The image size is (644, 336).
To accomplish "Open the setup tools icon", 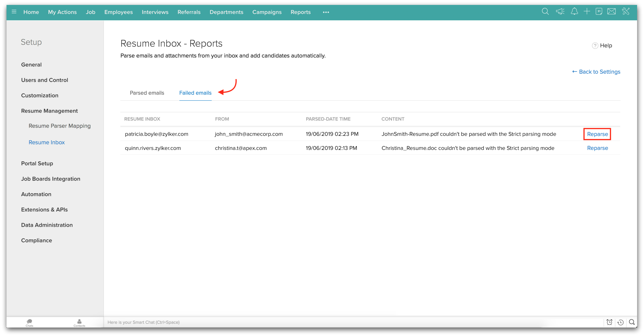I will click(626, 11).
